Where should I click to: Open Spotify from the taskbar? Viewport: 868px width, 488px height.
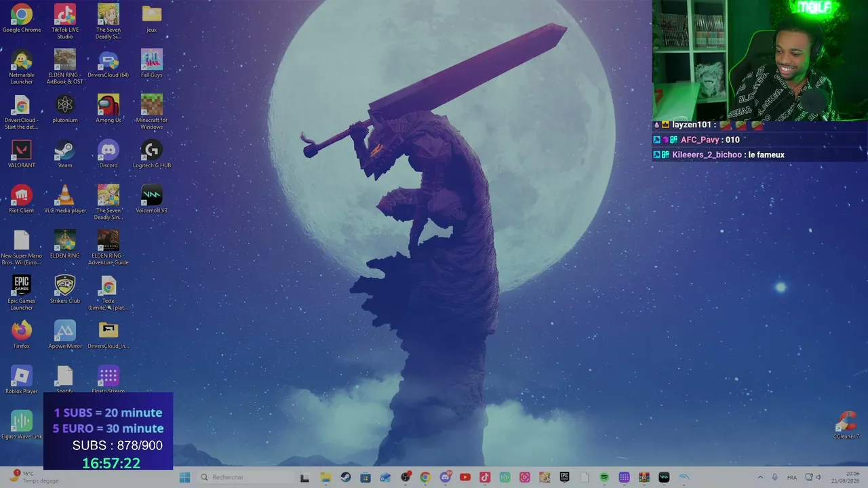(604, 477)
